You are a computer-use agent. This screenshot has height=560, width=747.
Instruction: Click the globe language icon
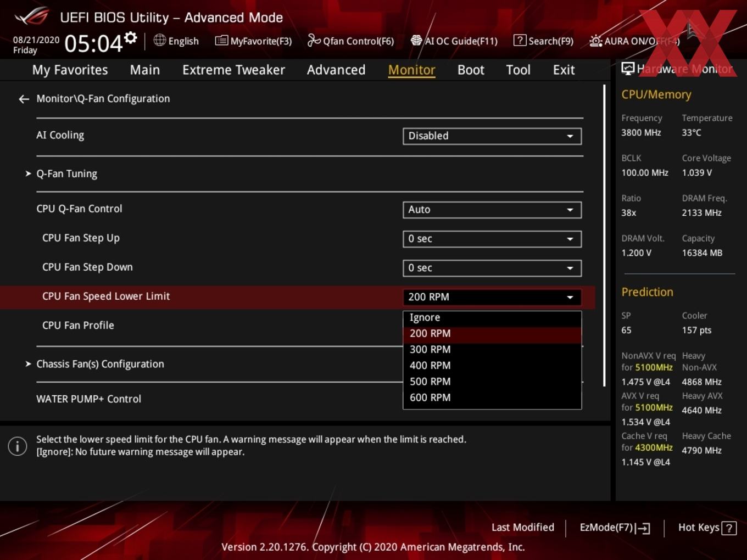pyautogui.click(x=159, y=40)
